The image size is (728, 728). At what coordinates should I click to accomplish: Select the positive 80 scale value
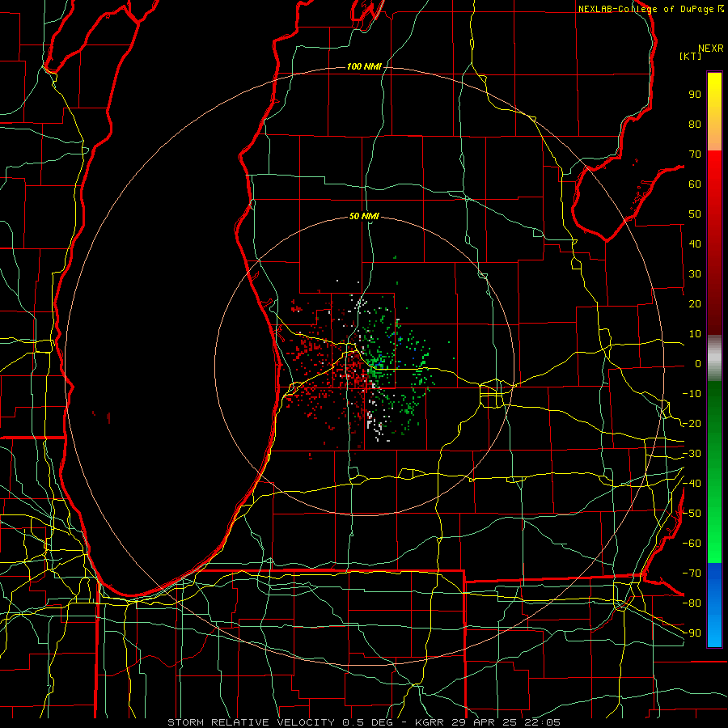coord(695,124)
